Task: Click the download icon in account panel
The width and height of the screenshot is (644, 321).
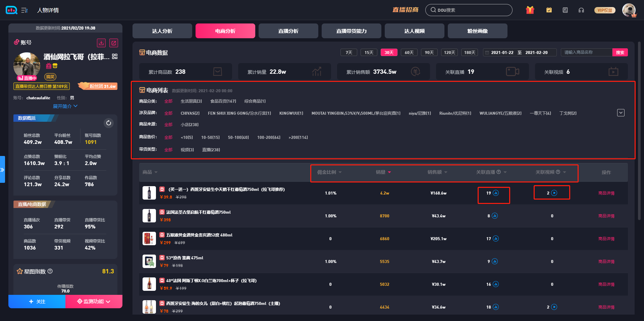Action: click(x=101, y=43)
